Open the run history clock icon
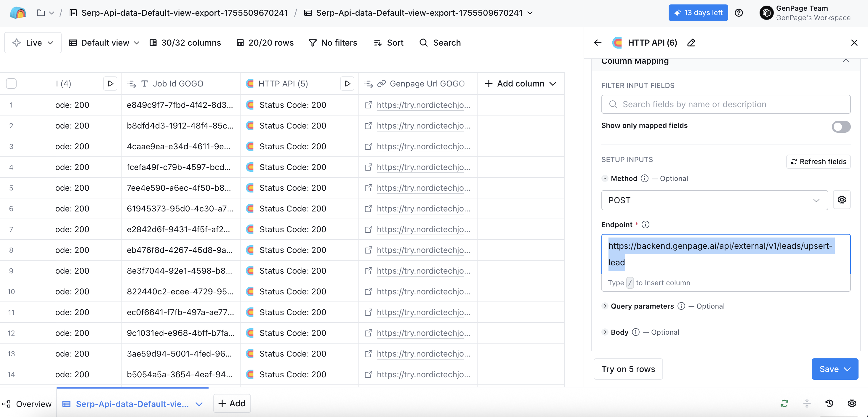This screenshot has height=417, width=868. tap(829, 403)
